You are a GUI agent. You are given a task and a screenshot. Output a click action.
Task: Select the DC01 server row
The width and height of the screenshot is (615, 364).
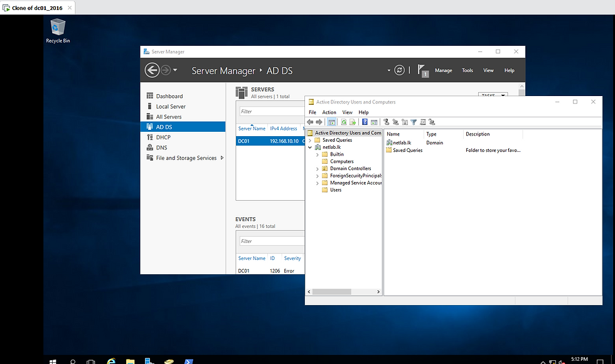270,141
